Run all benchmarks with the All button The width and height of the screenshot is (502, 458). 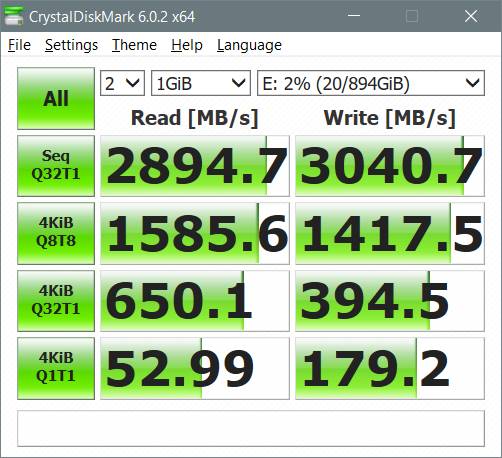click(x=56, y=98)
